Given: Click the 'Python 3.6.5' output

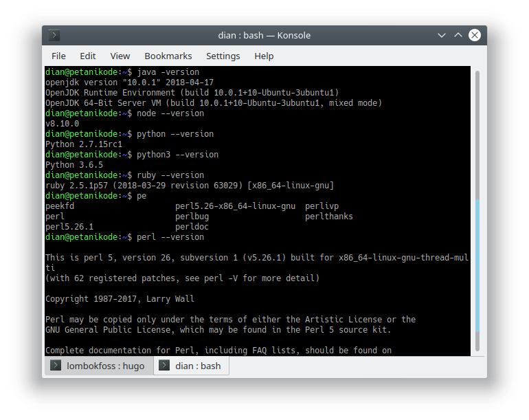Looking at the screenshot, I should tap(74, 165).
